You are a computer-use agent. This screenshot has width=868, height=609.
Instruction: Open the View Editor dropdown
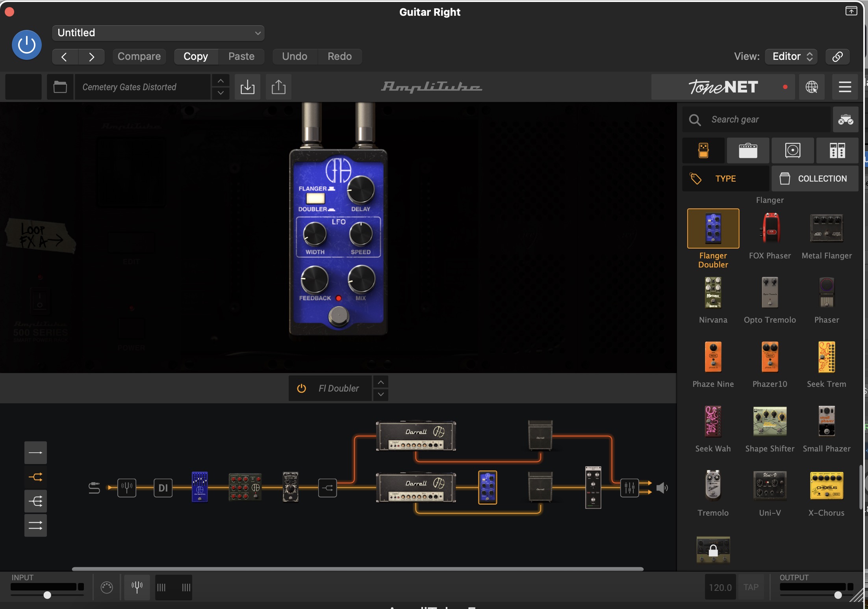791,56
